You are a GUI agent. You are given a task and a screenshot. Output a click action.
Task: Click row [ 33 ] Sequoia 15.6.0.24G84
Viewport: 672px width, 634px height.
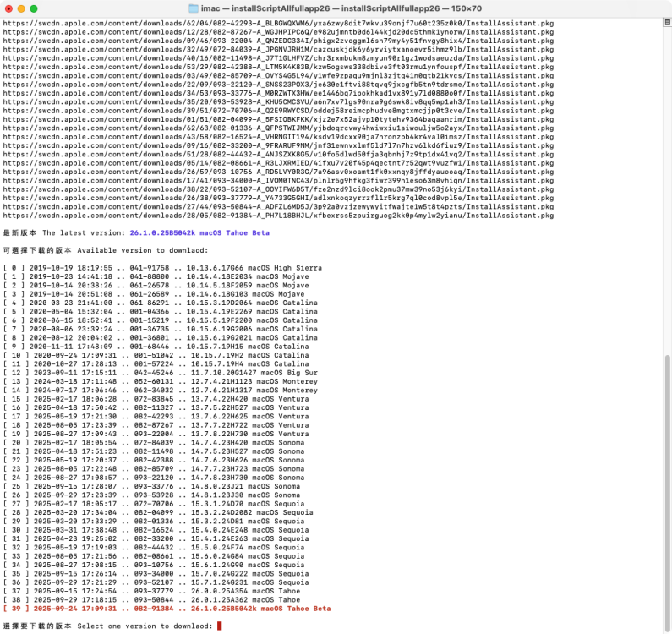tap(154, 556)
